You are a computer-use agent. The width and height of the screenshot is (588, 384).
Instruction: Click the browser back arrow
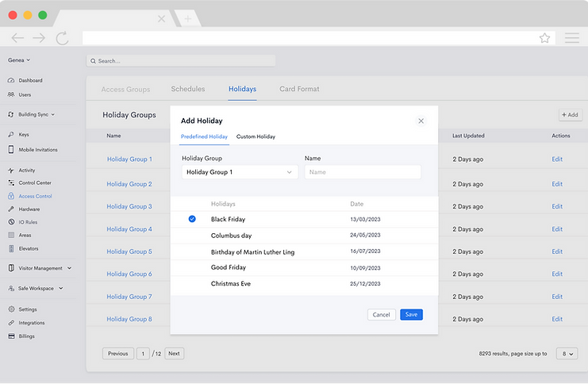pyautogui.click(x=17, y=38)
